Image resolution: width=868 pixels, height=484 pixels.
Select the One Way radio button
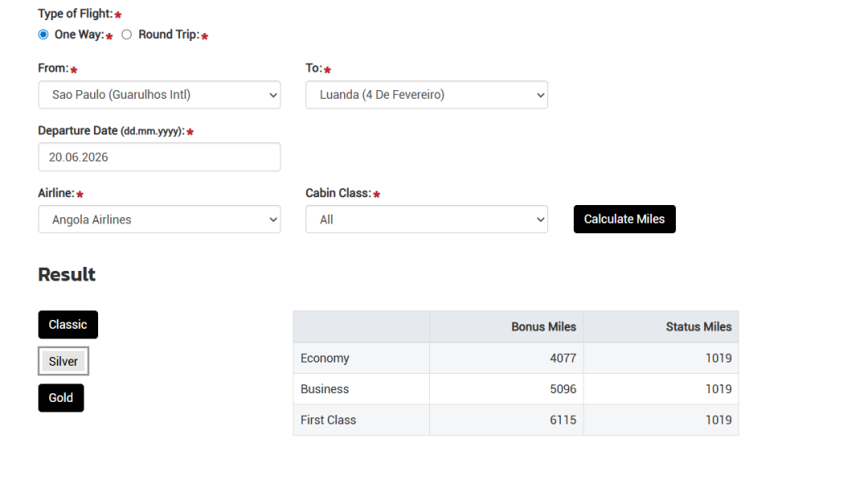point(43,35)
